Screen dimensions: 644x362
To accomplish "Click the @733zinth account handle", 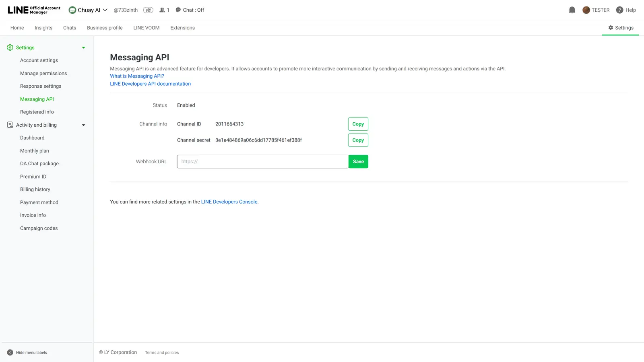I will point(126,10).
